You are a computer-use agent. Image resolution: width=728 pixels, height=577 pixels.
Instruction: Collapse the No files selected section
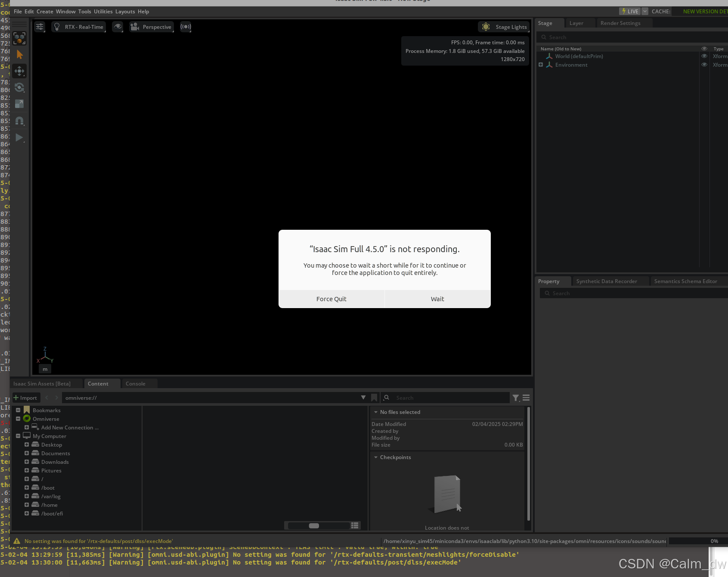point(376,412)
